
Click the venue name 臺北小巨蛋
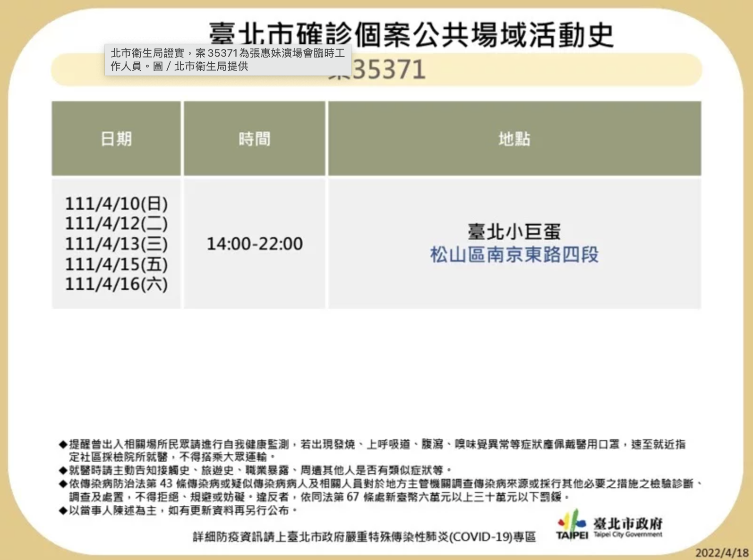(514, 232)
